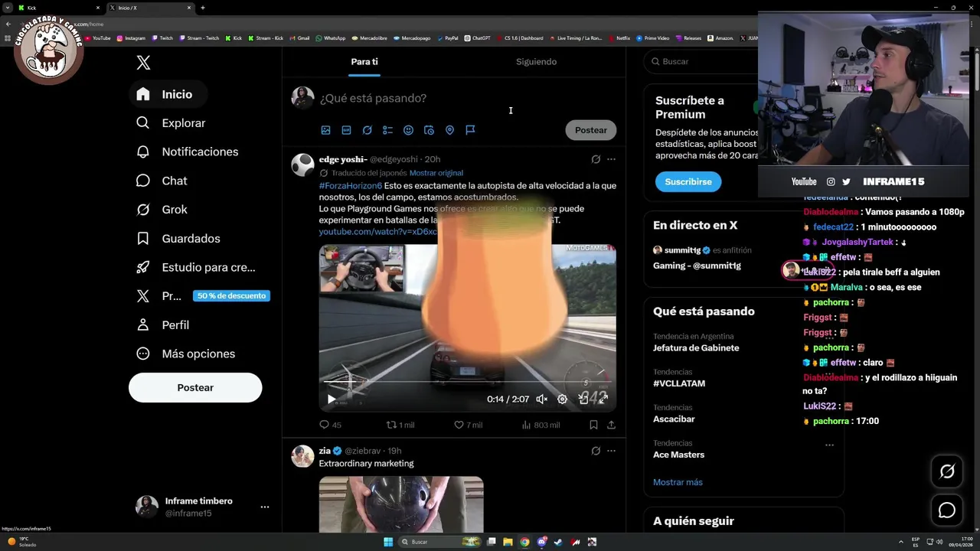This screenshot has width=980, height=551.
Task: Seek on the video progress bar
Action: coord(467,382)
